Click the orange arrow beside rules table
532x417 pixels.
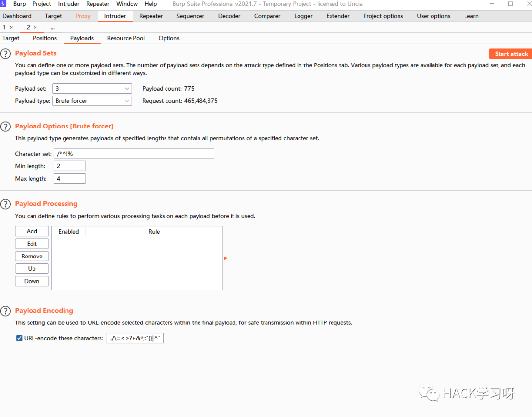coord(225,258)
